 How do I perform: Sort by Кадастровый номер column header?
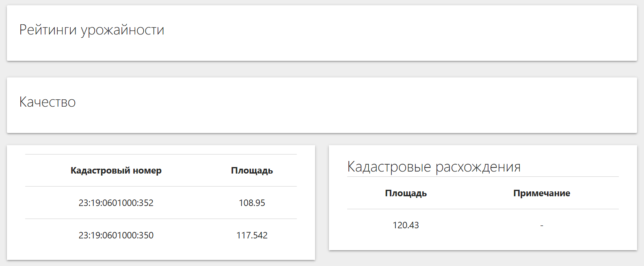pos(116,171)
